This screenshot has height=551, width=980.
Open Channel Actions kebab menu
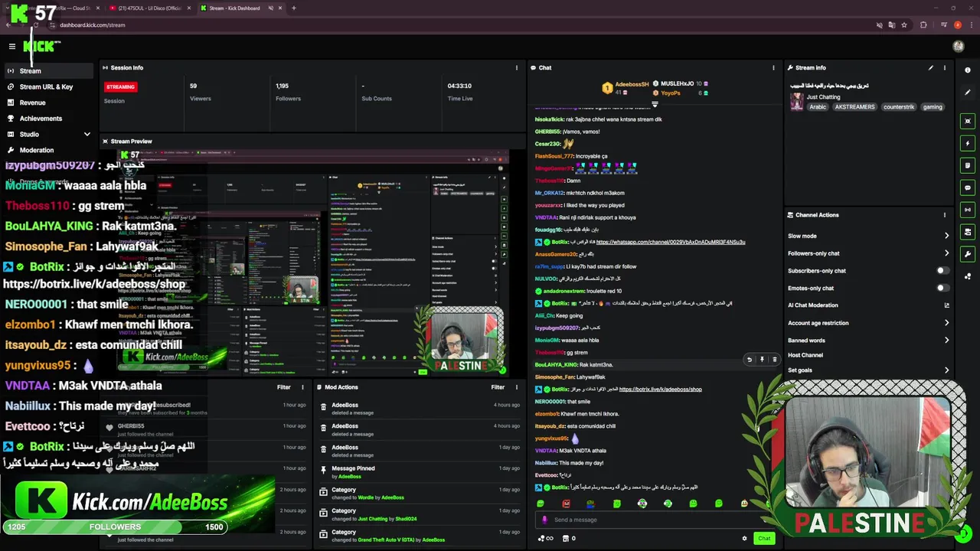point(945,215)
